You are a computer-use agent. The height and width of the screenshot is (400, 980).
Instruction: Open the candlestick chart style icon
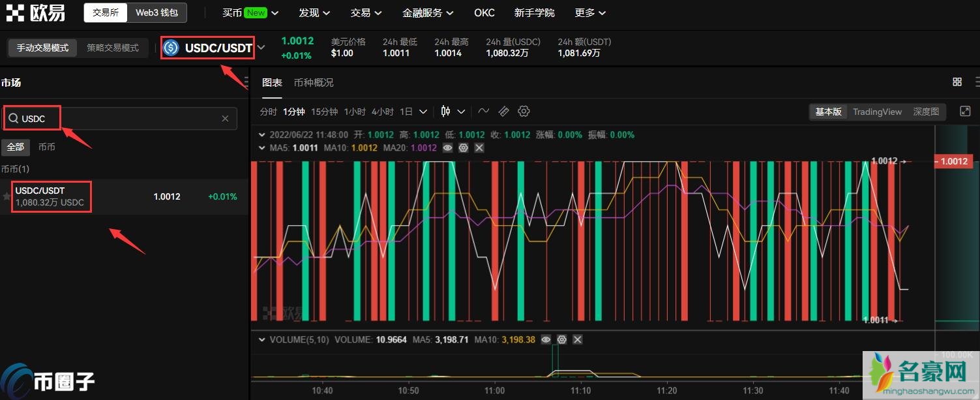446,112
